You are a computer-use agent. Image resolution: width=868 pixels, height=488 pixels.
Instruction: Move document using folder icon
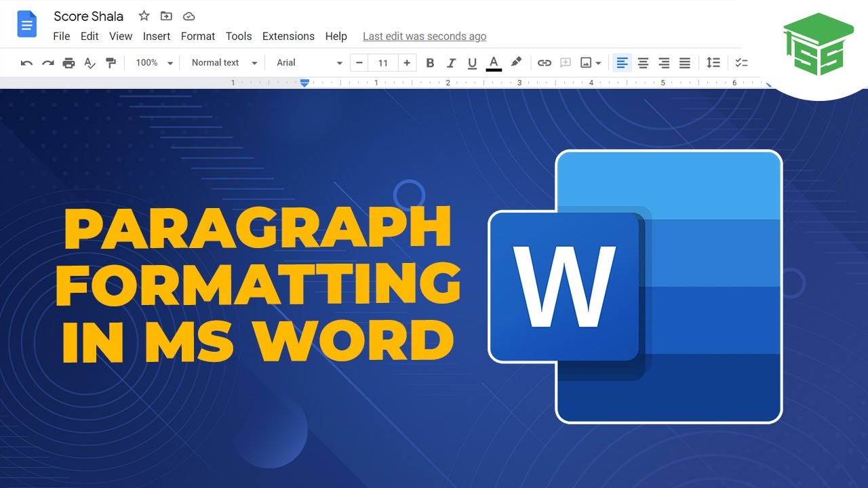(166, 16)
